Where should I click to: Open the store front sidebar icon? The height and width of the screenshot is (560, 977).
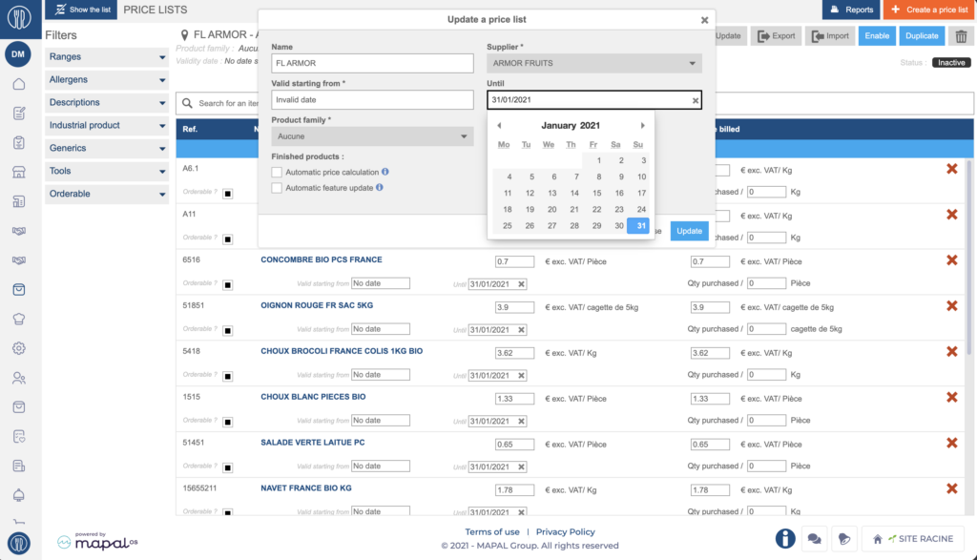(19, 172)
